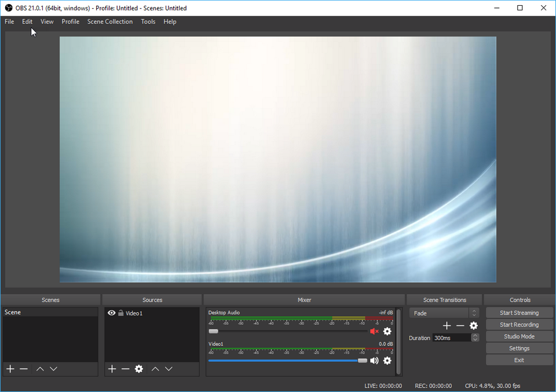Image resolution: width=556 pixels, height=392 pixels.
Task: Open the Fade transition dropdown
Action: point(444,313)
